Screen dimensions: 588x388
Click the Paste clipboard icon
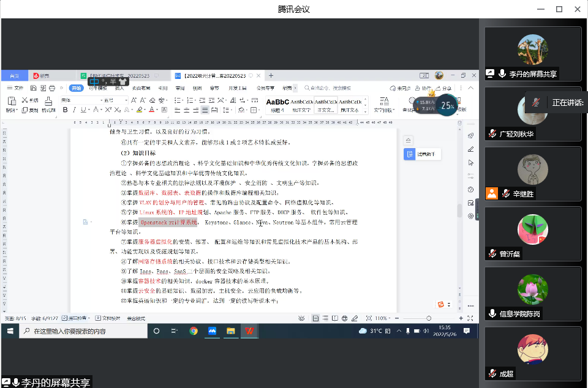(10, 100)
